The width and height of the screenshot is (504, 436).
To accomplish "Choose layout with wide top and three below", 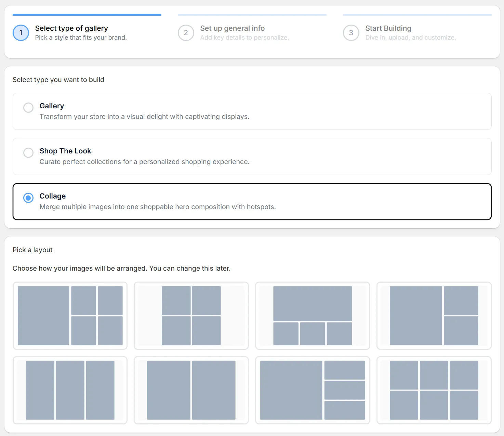I will [313, 316].
